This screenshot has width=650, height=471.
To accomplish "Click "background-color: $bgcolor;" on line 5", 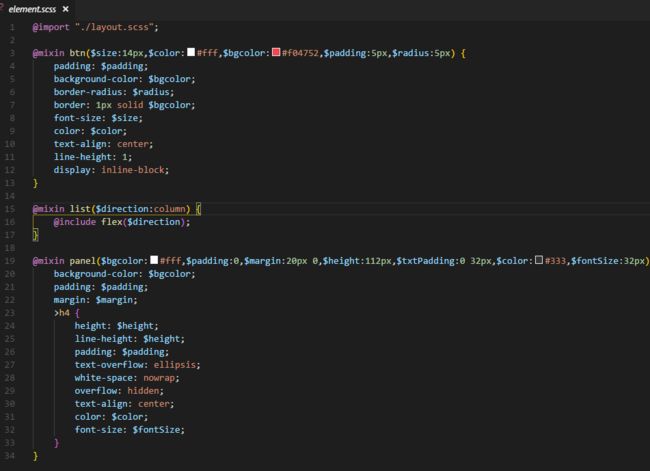I will point(124,79).
